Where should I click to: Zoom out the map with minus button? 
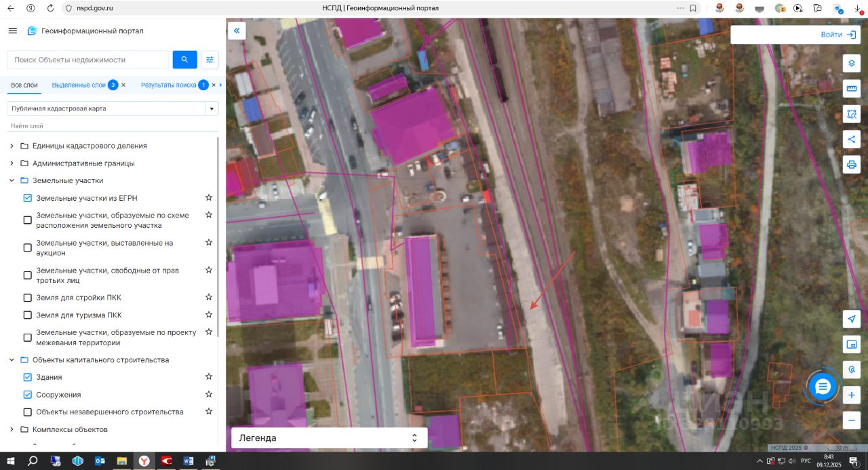[852, 420]
